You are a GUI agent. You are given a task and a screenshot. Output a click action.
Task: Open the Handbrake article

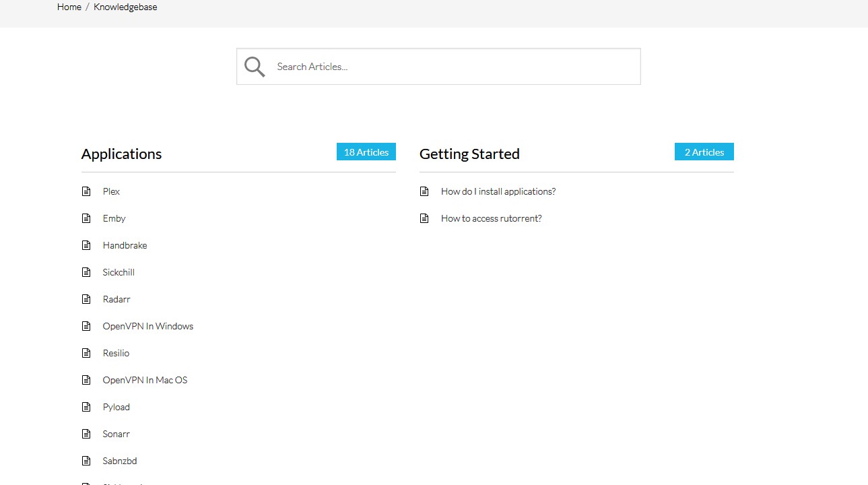coord(125,245)
